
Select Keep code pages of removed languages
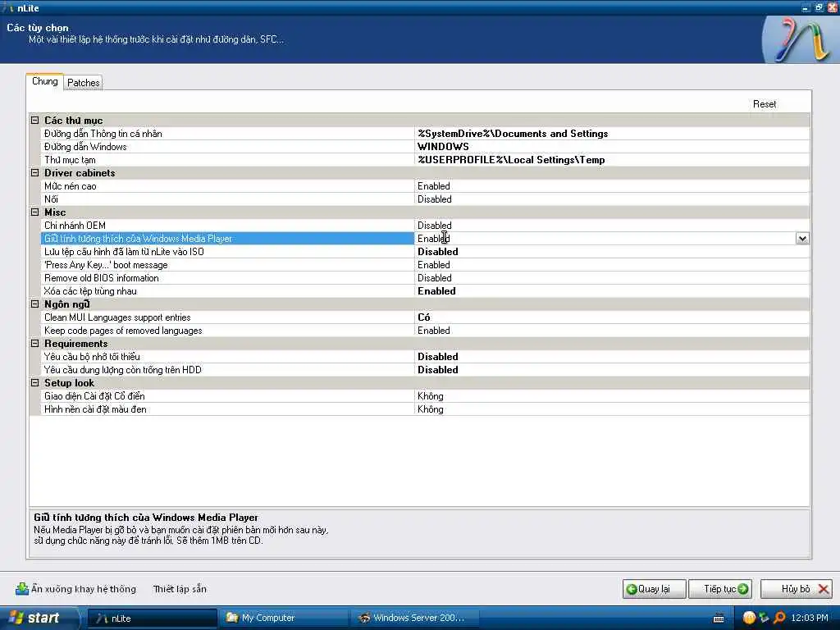pyautogui.click(x=228, y=331)
